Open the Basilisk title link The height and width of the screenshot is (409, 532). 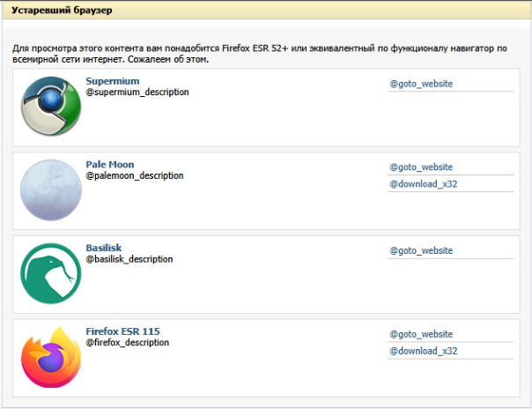coord(103,248)
